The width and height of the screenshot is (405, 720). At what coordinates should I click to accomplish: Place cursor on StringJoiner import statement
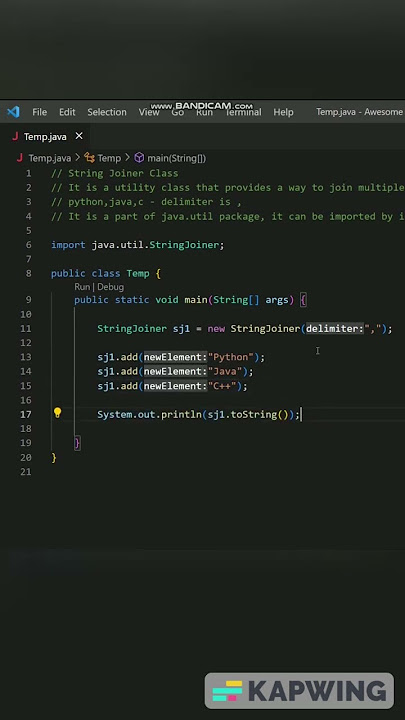137,245
